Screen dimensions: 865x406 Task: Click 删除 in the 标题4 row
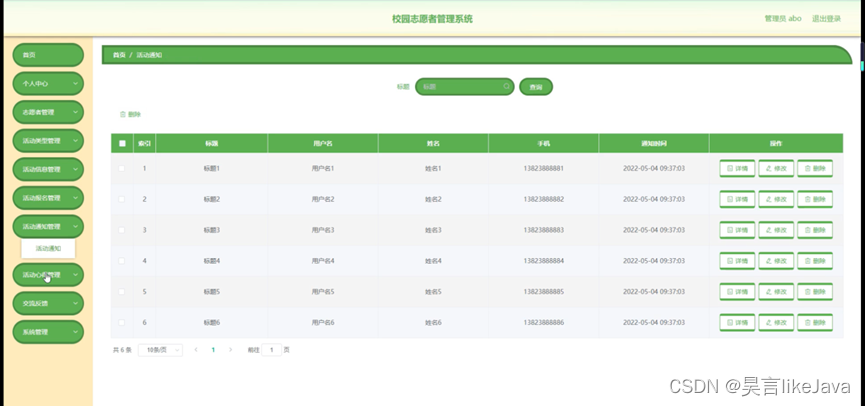pyautogui.click(x=815, y=261)
